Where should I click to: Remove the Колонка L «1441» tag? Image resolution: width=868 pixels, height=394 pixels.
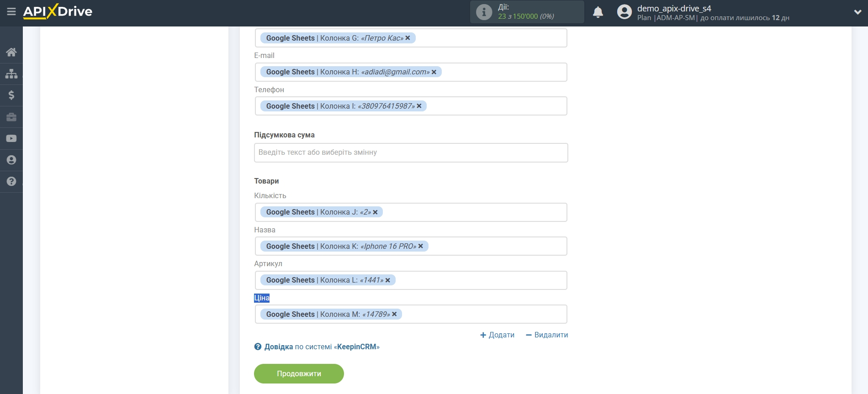[388, 280]
